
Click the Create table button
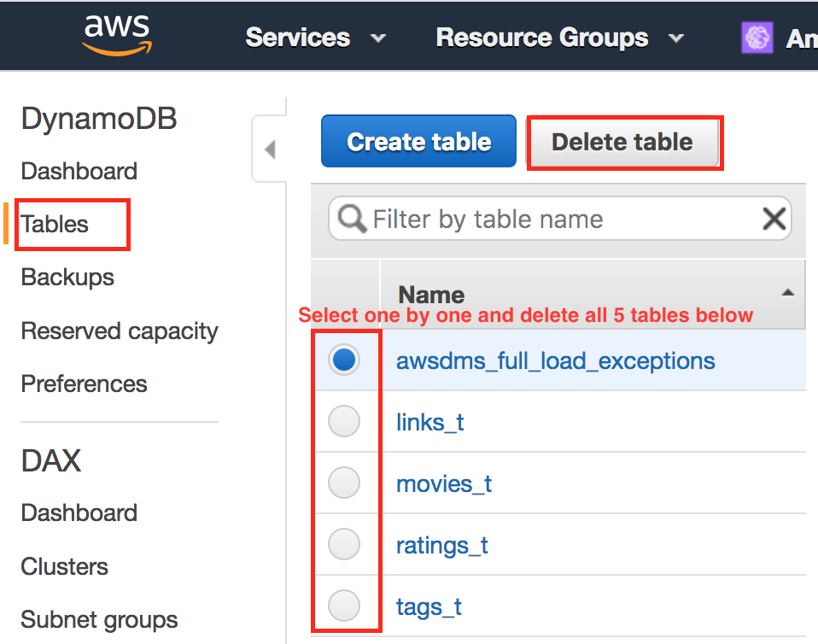point(418,141)
